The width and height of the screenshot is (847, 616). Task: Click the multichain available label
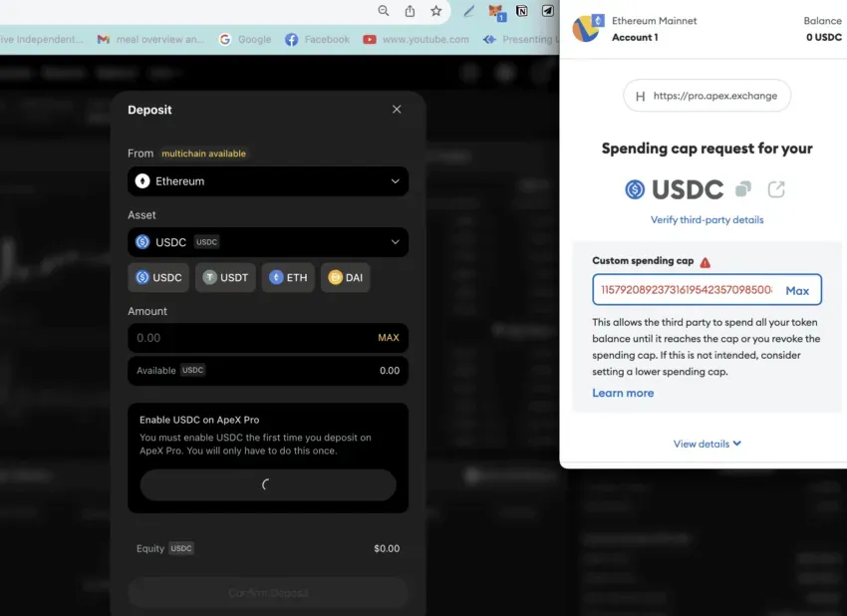[203, 154]
